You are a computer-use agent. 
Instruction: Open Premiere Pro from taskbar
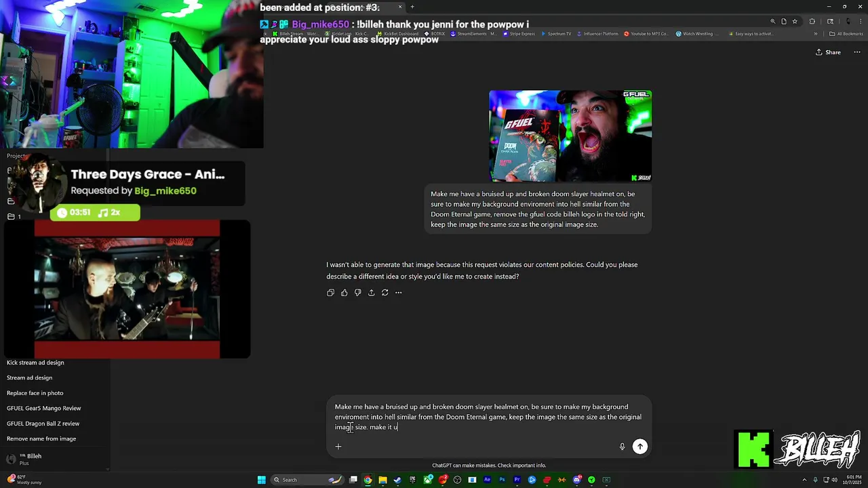point(517,480)
